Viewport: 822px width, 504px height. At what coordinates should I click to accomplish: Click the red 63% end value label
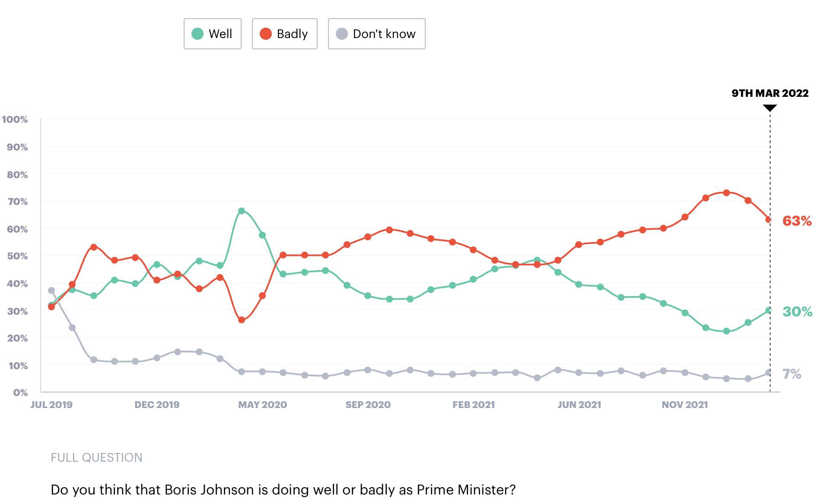797,221
